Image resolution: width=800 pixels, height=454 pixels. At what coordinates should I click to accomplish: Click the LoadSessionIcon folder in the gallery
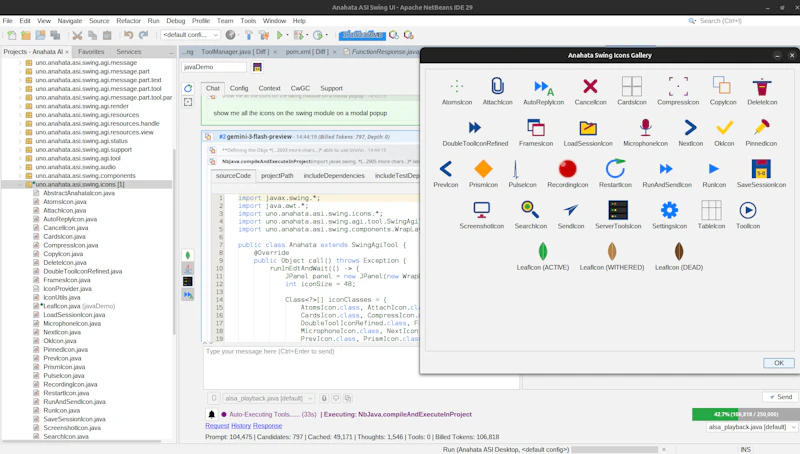click(x=588, y=128)
